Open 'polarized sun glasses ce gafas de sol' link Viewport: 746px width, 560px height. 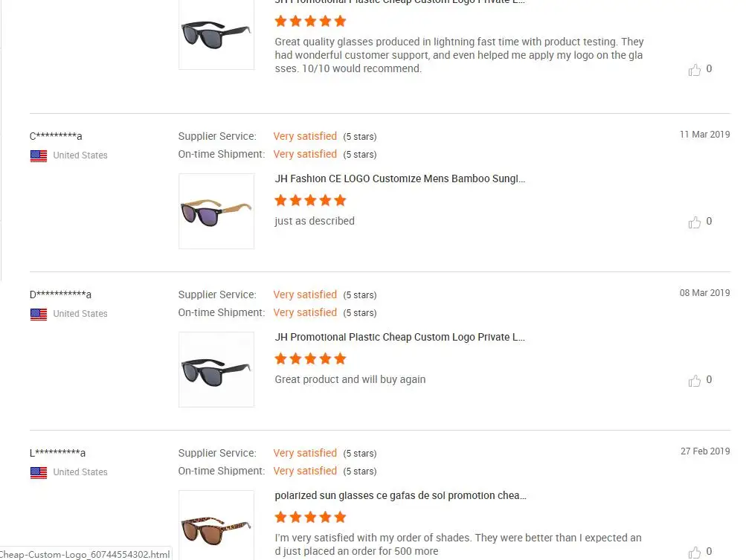[400, 496]
